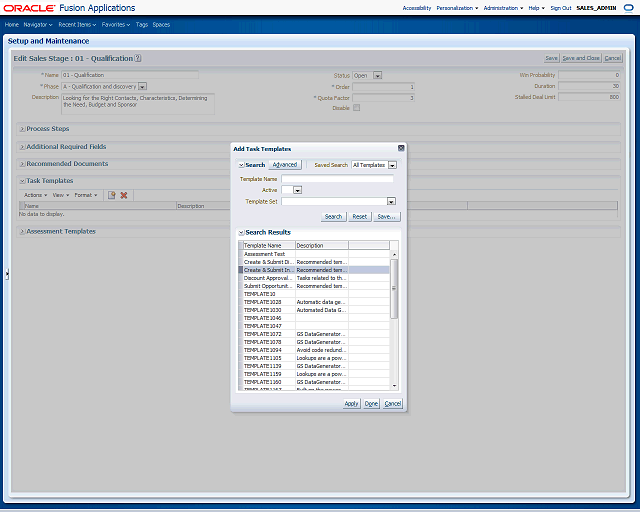The height and width of the screenshot is (512, 640).
Task: Expand Assessment Templates section
Action: [22, 232]
